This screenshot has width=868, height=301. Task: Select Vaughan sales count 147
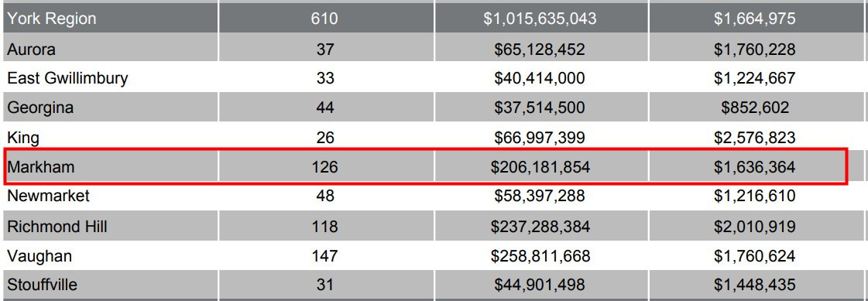click(x=325, y=256)
